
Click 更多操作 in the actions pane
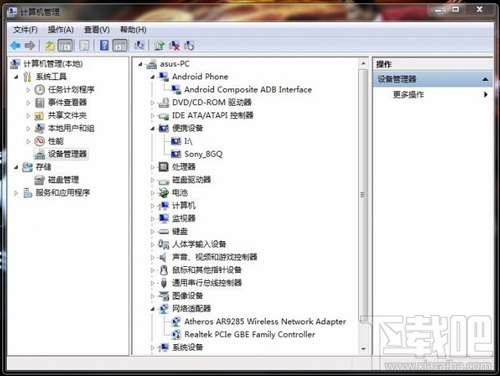(408, 95)
